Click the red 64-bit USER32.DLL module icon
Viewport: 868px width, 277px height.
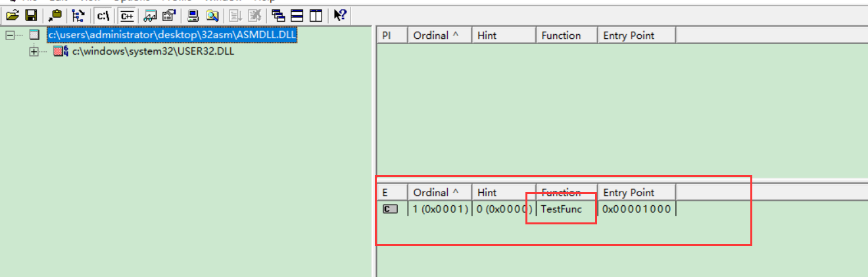pos(60,51)
